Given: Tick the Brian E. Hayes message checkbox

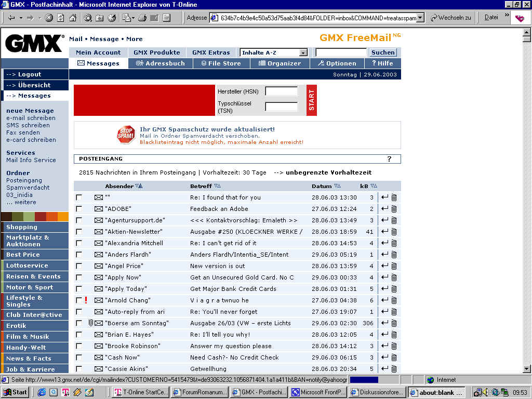Looking at the screenshot, I should [79, 335].
